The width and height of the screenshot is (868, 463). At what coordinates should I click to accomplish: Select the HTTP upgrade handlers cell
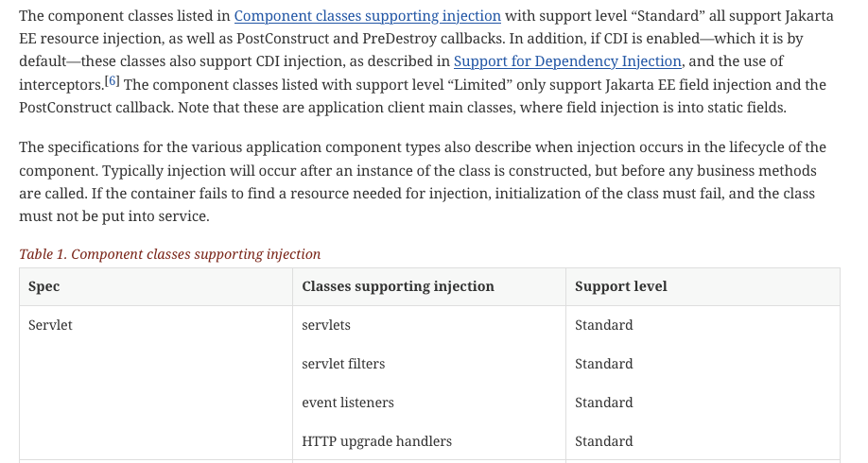click(x=376, y=441)
